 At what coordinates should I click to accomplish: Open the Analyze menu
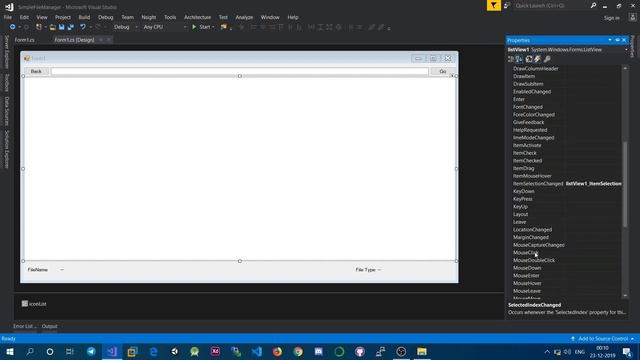coord(244,17)
